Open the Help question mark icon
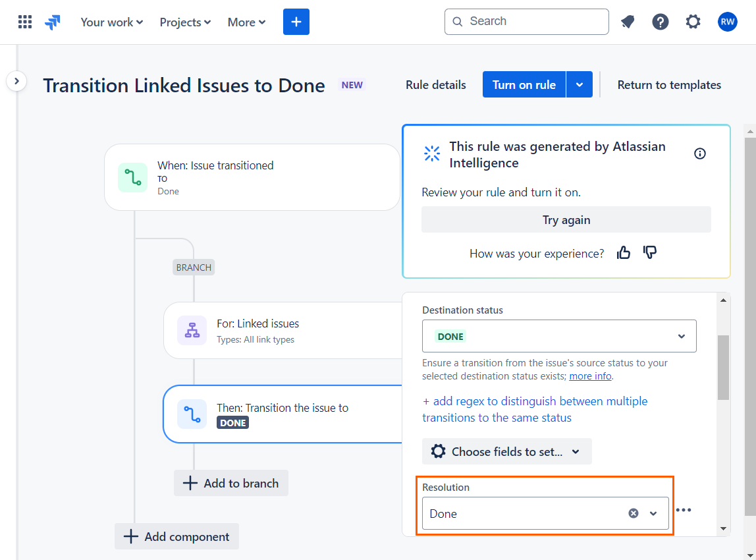 (661, 22)
